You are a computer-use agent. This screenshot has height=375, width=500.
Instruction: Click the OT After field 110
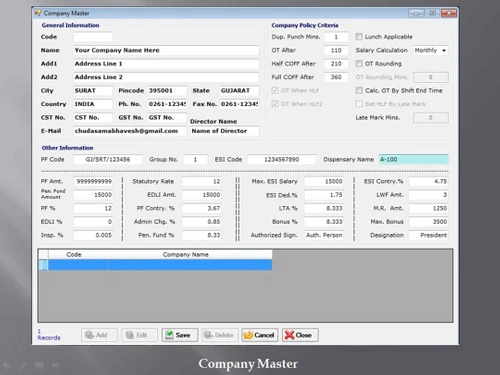click(x=336, y=50)
